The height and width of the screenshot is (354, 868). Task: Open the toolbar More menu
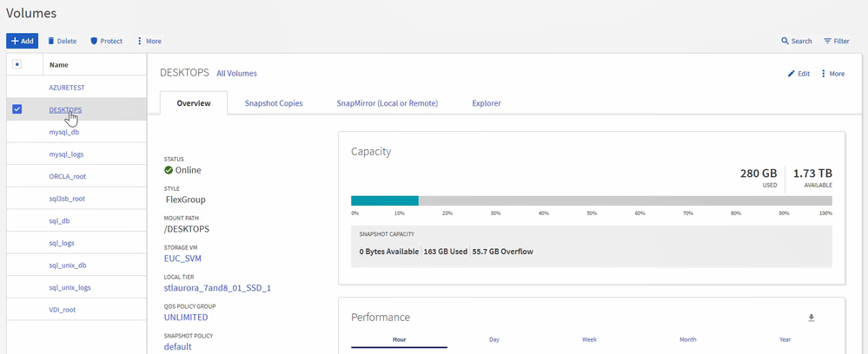click(140, 41)
